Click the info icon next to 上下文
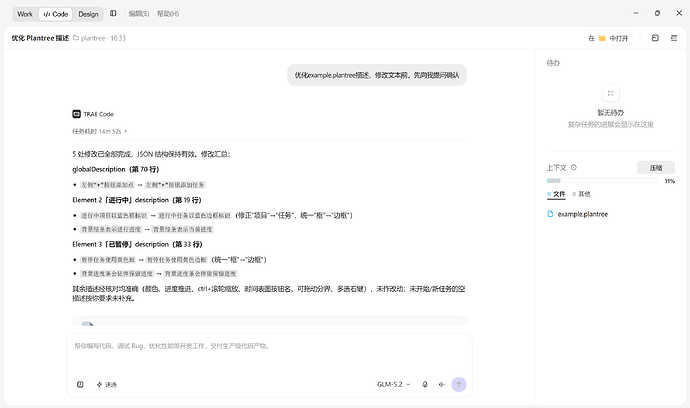The image size is (690, 408). [573, 167]
